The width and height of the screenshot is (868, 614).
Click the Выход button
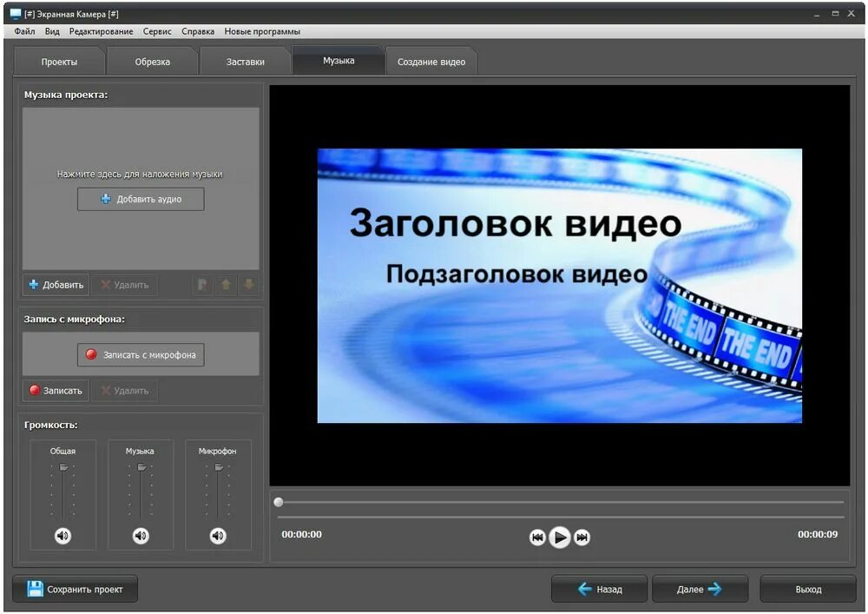[x=808, y=589]
